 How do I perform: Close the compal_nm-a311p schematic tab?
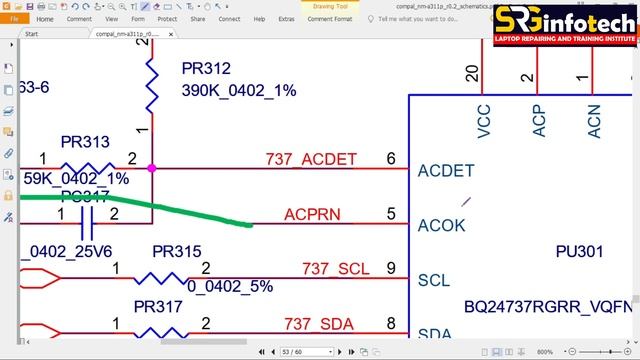171,34
